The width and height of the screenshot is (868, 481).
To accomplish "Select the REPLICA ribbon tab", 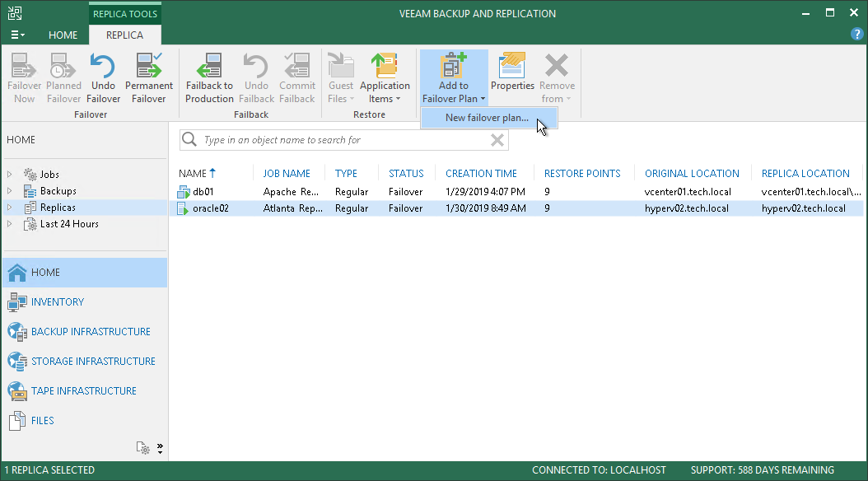I will 124,35.
